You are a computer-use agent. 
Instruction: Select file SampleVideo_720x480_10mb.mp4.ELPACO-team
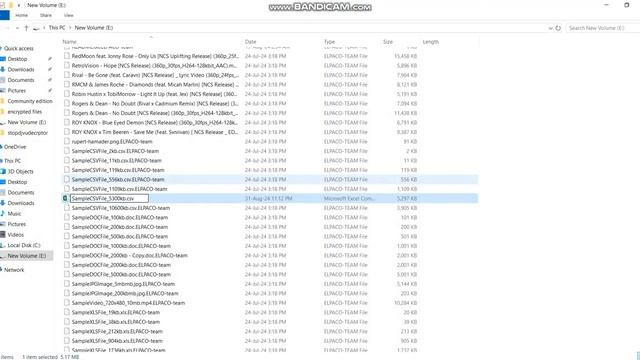pyautogui.click(x=128, y=303)
